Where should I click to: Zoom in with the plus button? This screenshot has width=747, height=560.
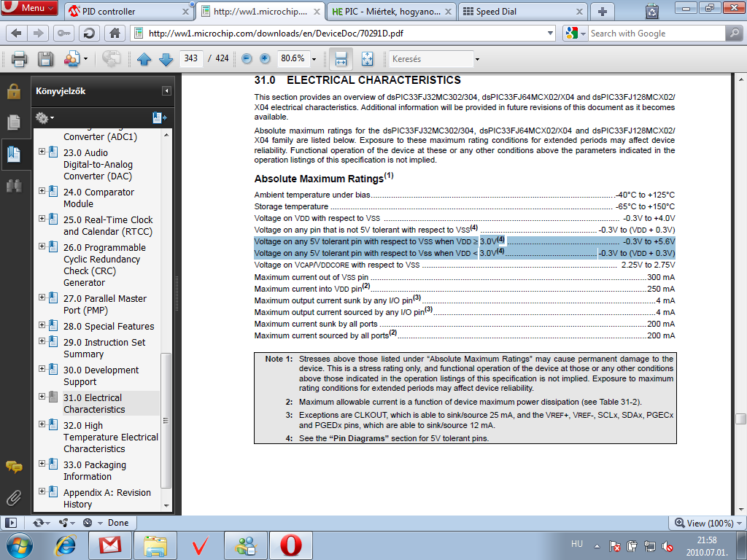265,58
